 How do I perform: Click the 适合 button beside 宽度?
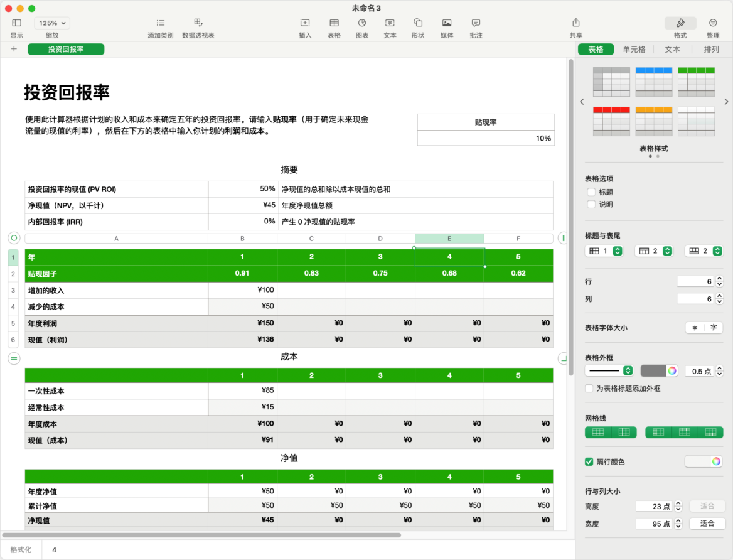tap(707, 524)
